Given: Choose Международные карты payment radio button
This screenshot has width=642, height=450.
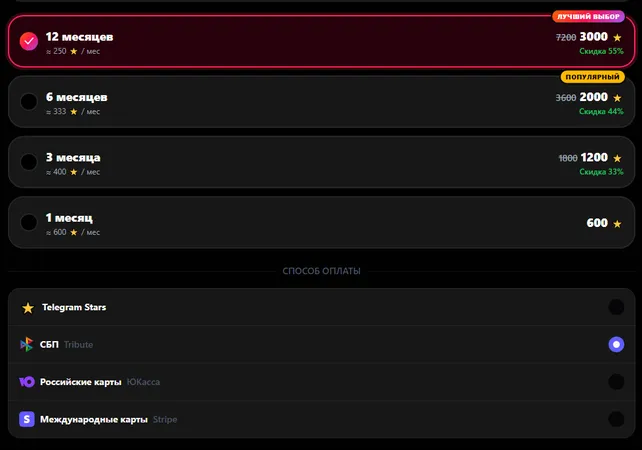Looking at the screenshot, I should pyautogui.click(x=616, y=419).
